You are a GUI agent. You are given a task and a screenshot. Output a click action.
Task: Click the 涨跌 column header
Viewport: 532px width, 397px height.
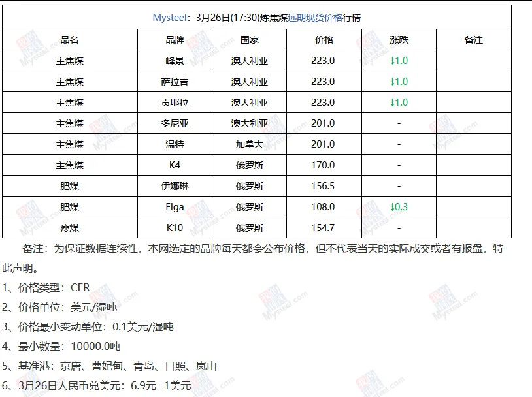click(399, 39)
